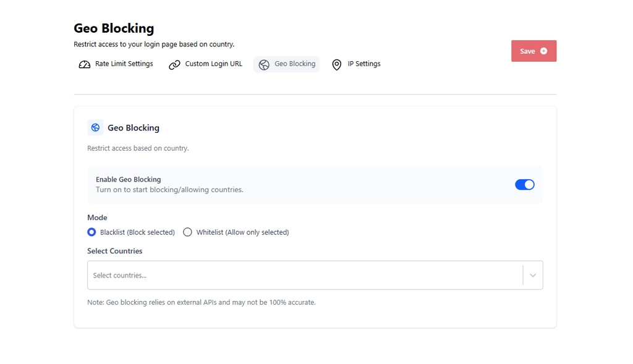The height and width of the screenshot is (364, 633).
Task: Click the speedometer icon for Rate Limit
Action: click(84, 64)
